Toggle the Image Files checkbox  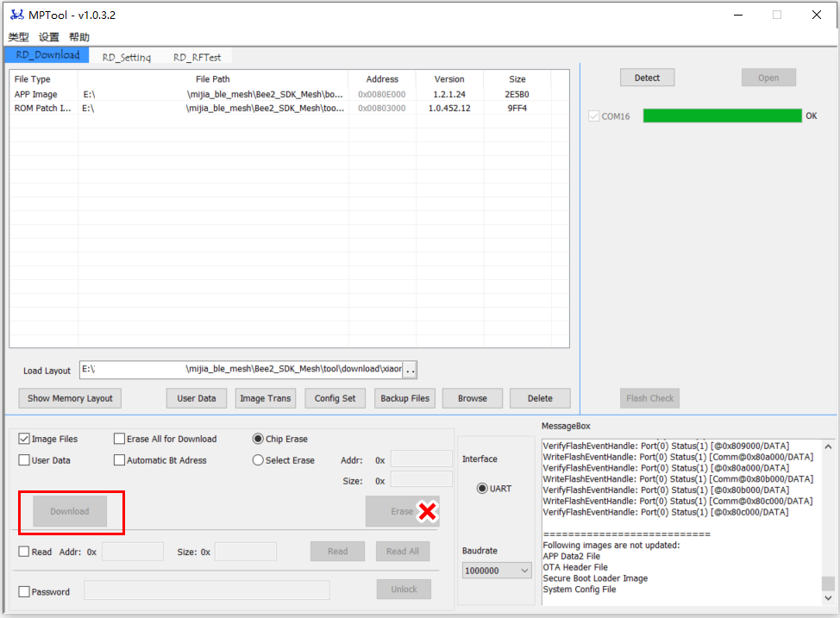[x=24, y=439]
